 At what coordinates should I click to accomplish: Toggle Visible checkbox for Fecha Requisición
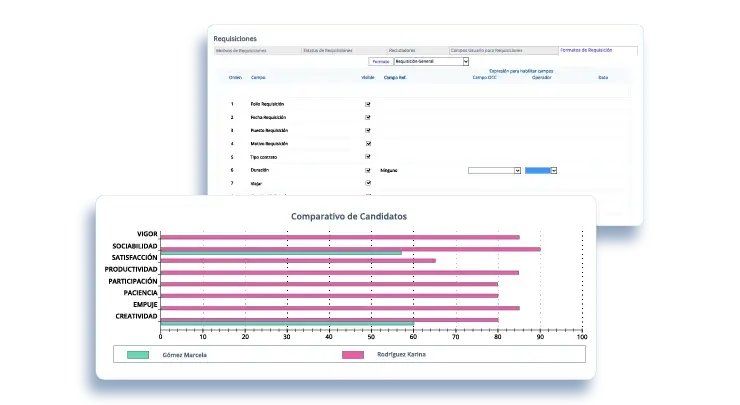(x=368, y=117)
